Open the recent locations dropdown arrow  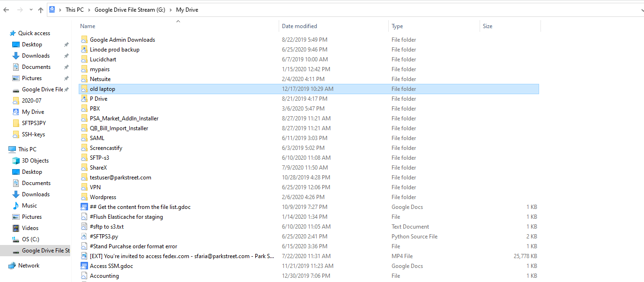pyautogui.click(x=31, y=10)
